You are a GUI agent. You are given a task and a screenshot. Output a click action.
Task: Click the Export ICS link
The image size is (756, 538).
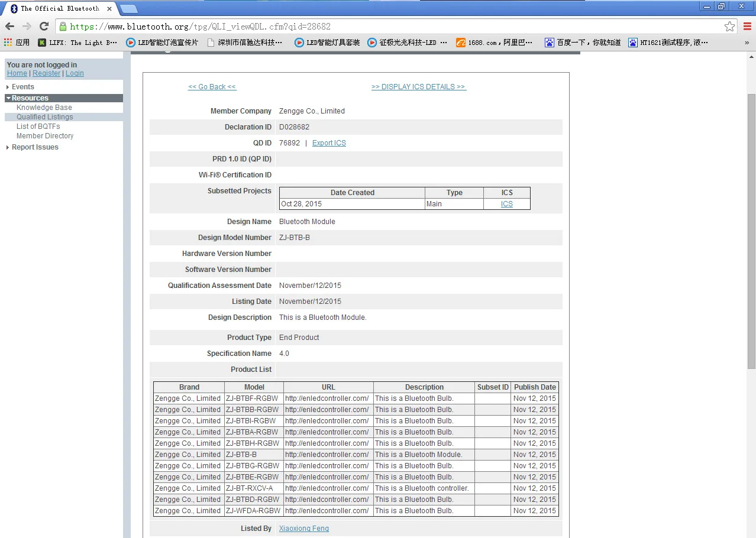click(x=329, y=143)
